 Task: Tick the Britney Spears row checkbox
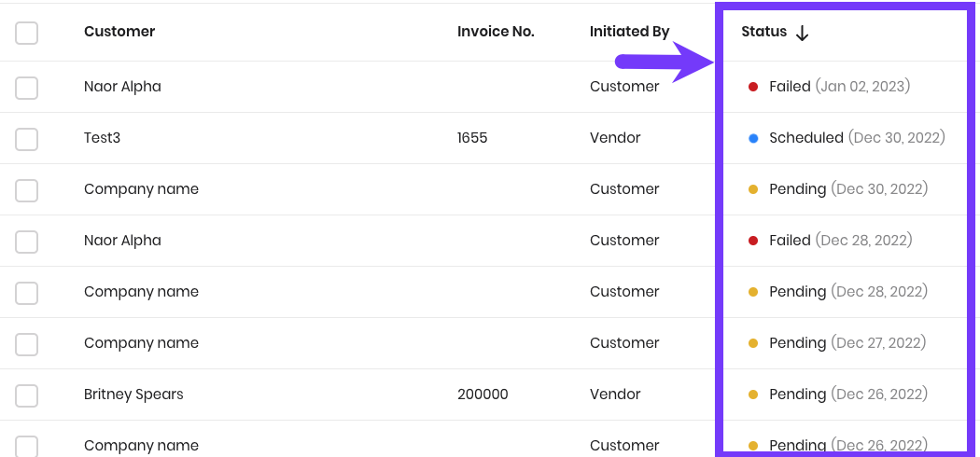tap(26, 395)
